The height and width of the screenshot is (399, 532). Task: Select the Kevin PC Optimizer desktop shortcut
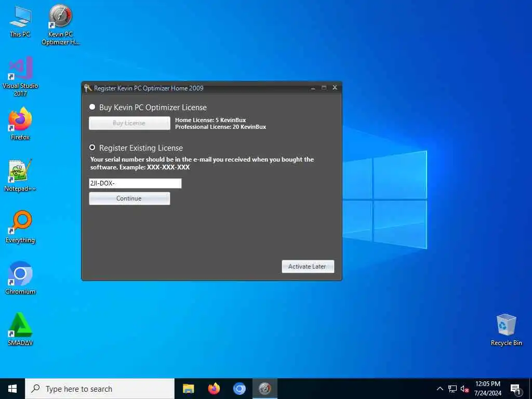click(60, 25)
